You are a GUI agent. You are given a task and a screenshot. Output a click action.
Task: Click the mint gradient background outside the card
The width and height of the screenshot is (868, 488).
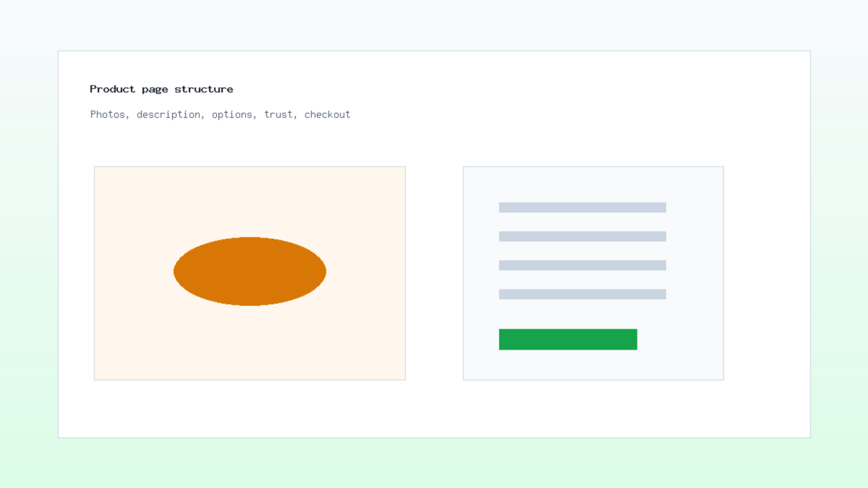[x=434, y=464]
